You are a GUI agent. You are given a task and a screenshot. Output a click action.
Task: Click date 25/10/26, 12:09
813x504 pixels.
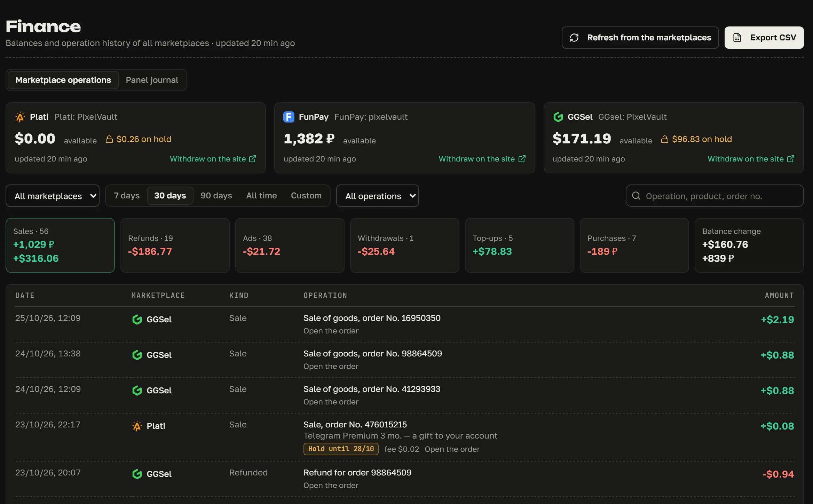[48, 318]
